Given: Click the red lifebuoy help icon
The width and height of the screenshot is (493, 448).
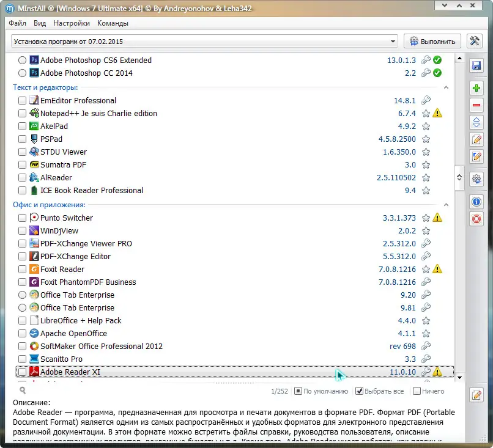Looking at the screenshot, I should point(476,219).
